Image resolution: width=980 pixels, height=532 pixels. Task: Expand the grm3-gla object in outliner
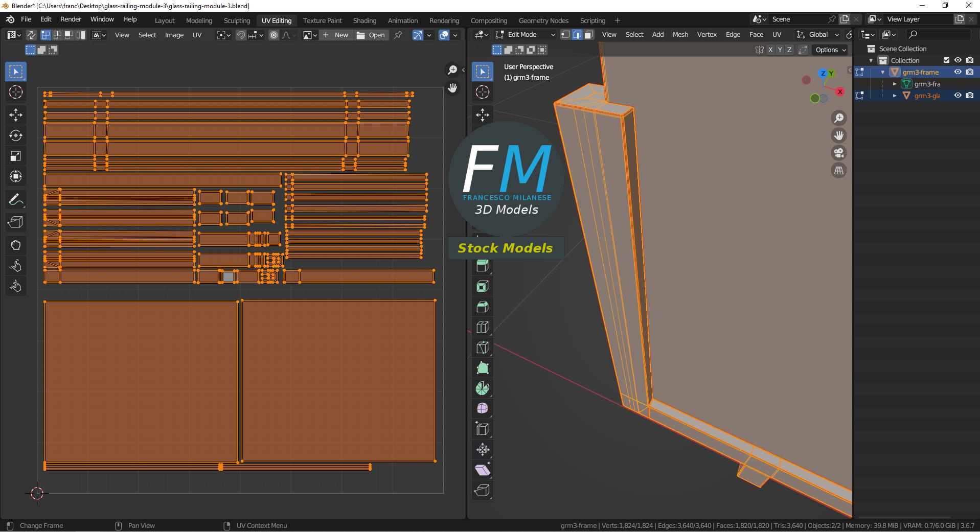[x=895, y=96]
